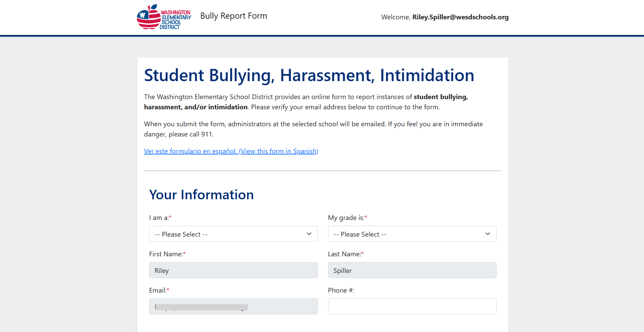The width and height of the screenshot is (644, 332).
Task: Click the Washington Elementary School District logo
Action: [164, 17]
